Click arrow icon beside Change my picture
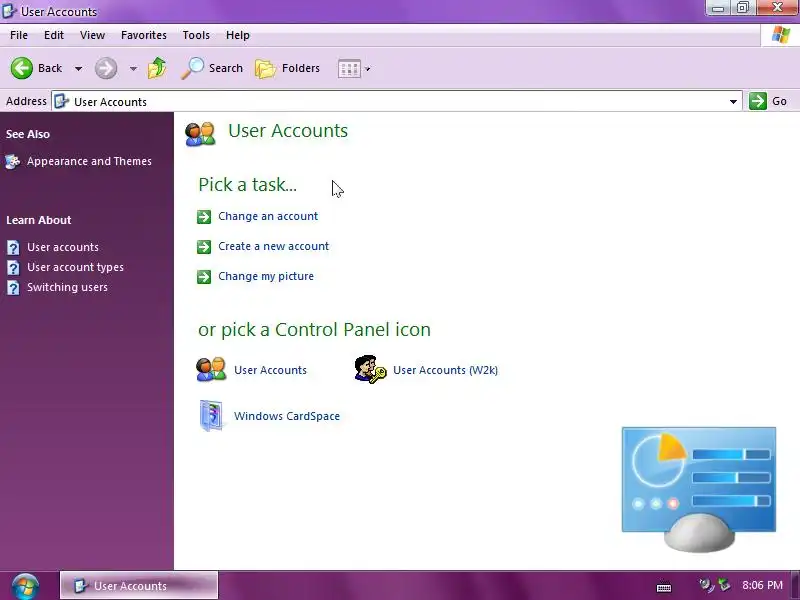Screen dimensions: 800x600 click(204, 277)
